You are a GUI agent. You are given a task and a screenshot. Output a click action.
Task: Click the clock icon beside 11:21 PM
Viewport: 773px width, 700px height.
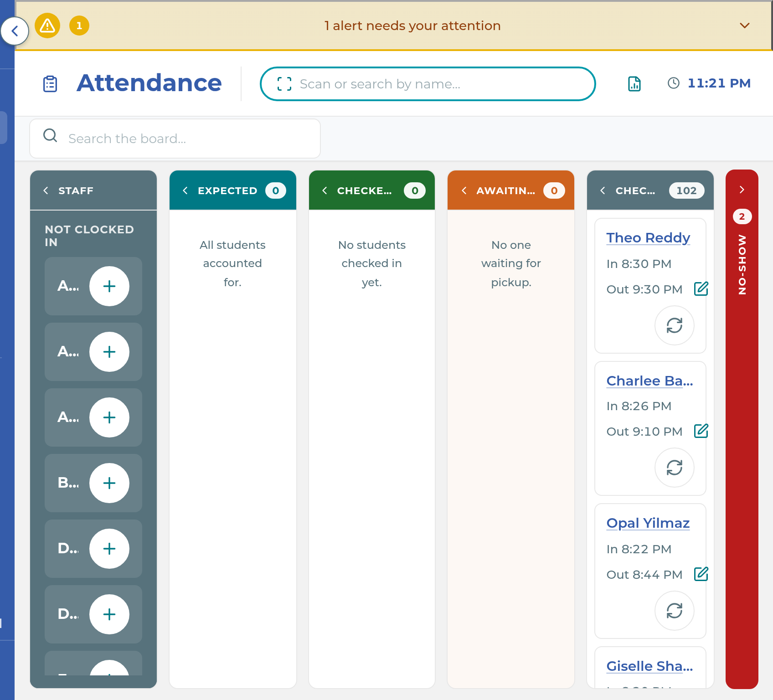click(x=674, y=83)
